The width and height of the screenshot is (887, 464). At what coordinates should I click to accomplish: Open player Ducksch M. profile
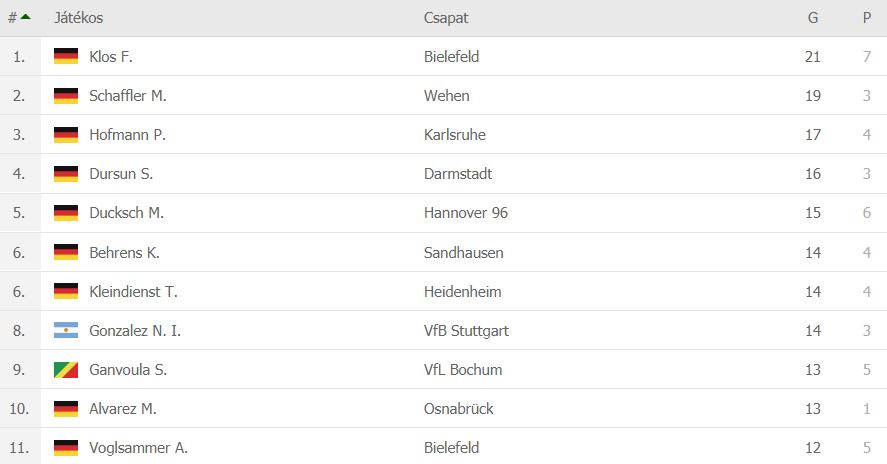(x=126, y=213)
